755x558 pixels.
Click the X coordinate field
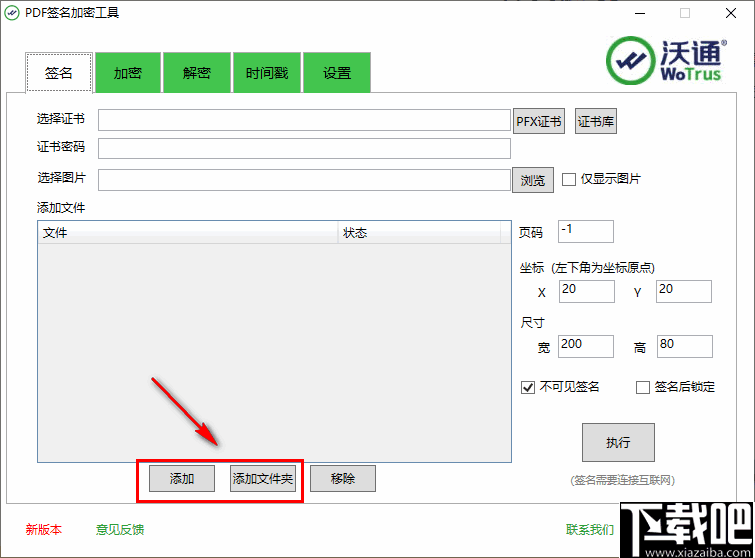(x=587, y=291)
